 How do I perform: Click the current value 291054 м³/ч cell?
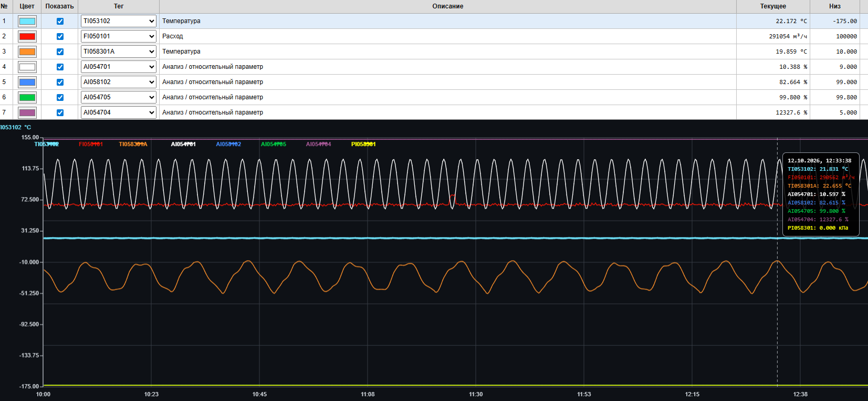(773, 36)
